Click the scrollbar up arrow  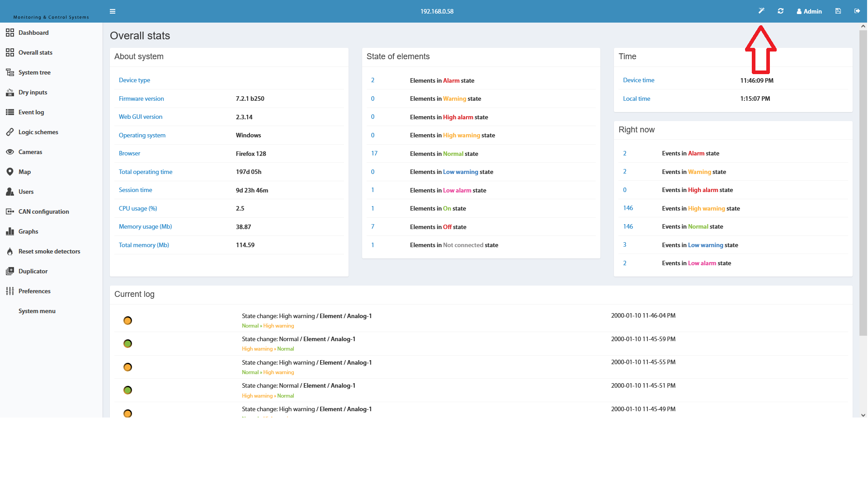[x=863, y=26]
